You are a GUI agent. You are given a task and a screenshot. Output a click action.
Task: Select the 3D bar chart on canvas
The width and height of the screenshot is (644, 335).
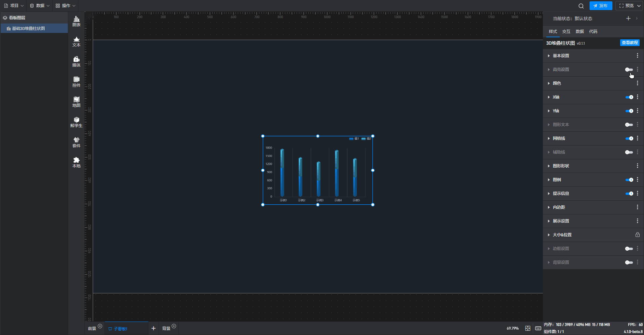click(317, 170)
